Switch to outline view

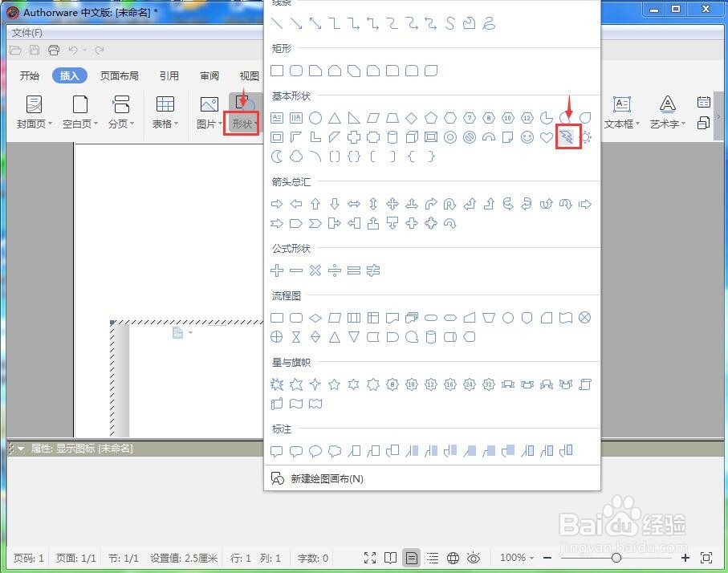pyautogui.click(x=433, y=558)
